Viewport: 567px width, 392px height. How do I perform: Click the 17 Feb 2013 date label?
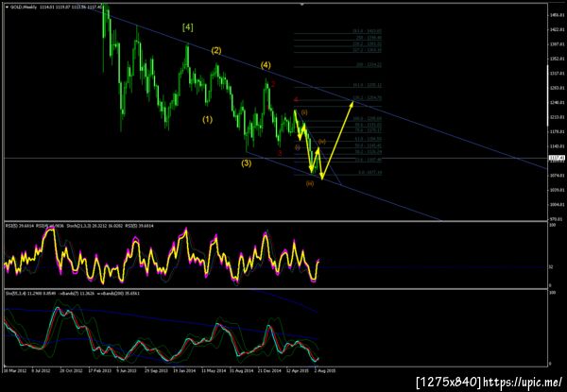99,370
